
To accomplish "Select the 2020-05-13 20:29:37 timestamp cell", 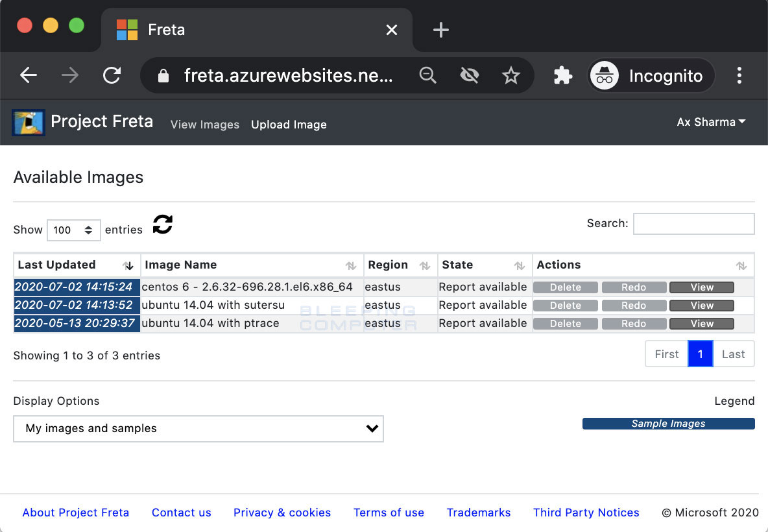I will (77, 323).
